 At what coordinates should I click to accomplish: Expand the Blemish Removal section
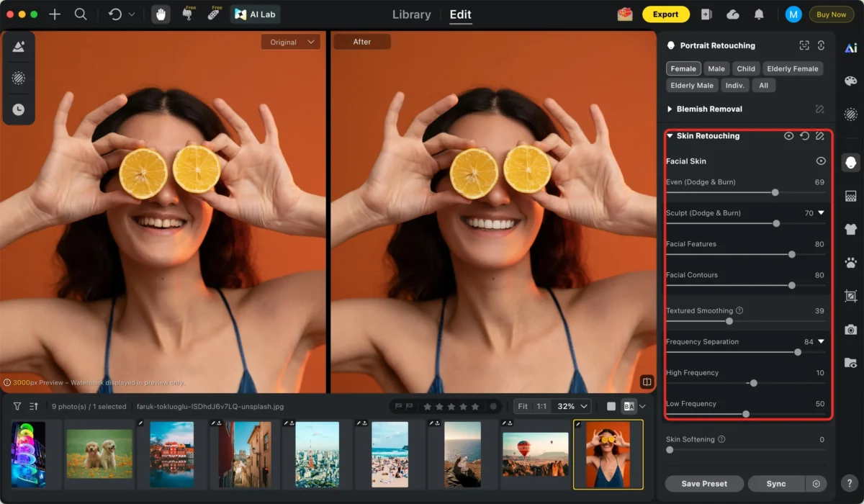tap(670, 109)
